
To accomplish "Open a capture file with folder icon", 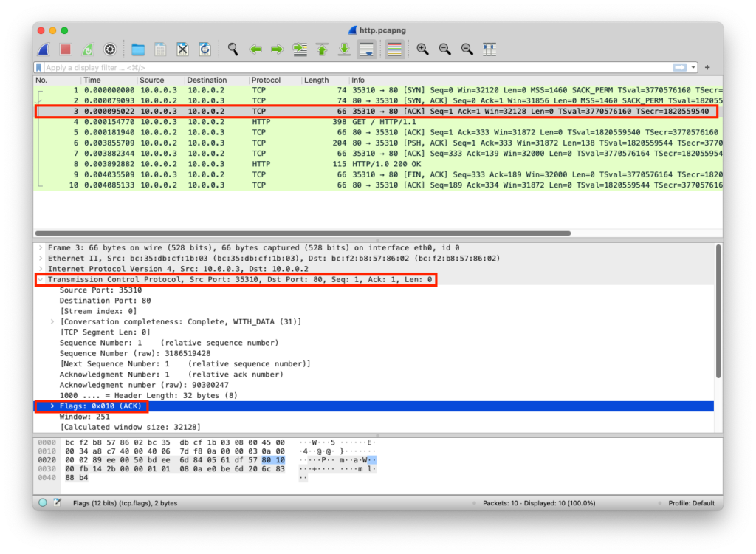I will point(138,49).
